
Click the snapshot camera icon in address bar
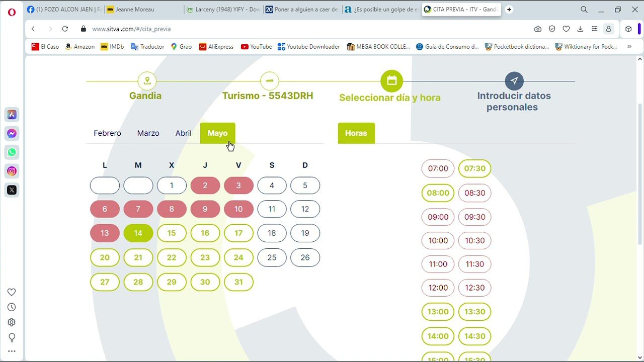(538, 29)
